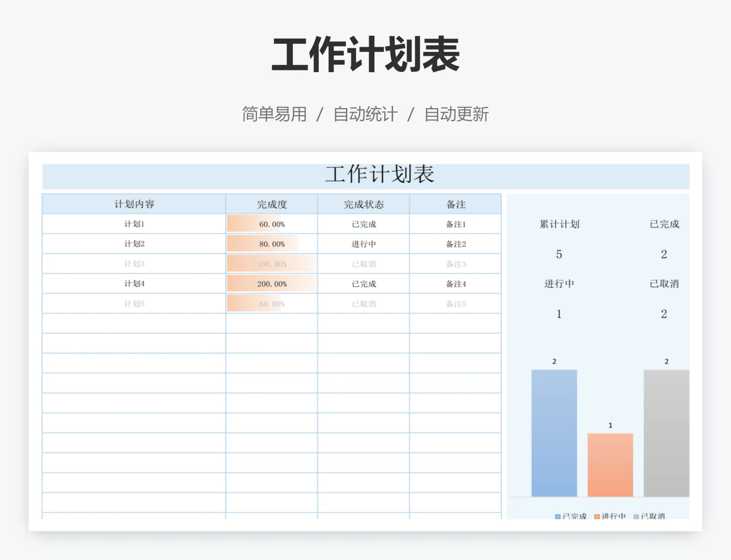Open the 完成度 column header

pos(271,204)
